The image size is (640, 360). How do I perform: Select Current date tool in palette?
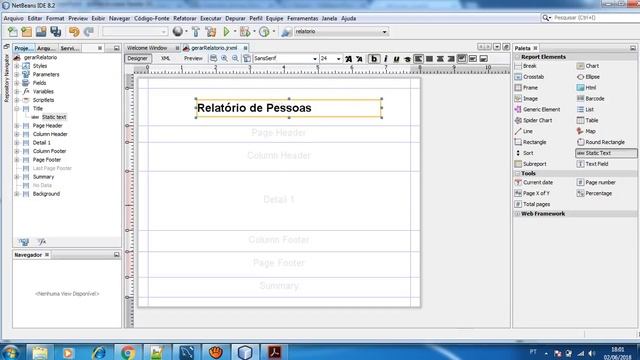tap(534, 182)
